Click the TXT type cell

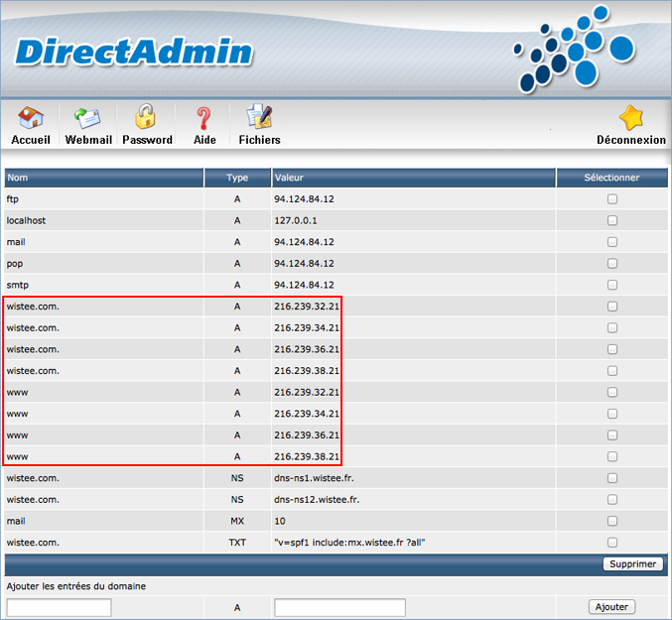(237, 543)
